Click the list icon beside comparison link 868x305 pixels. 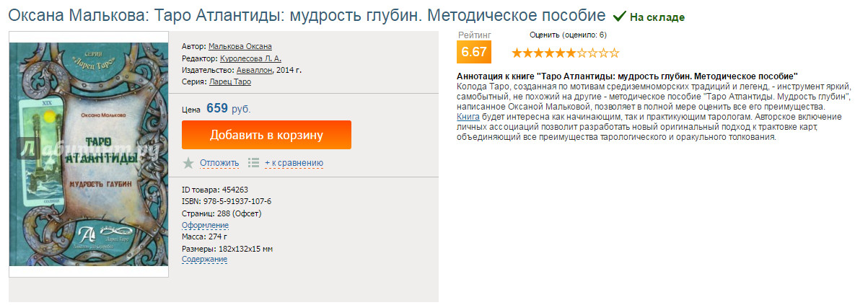[x=253, y=162]
